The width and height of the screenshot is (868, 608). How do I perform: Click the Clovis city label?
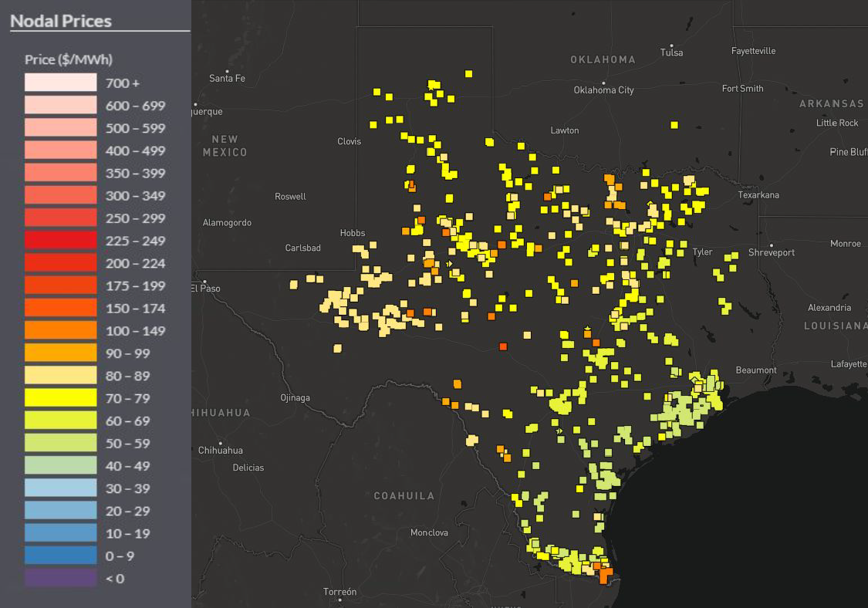pos(349,141)
